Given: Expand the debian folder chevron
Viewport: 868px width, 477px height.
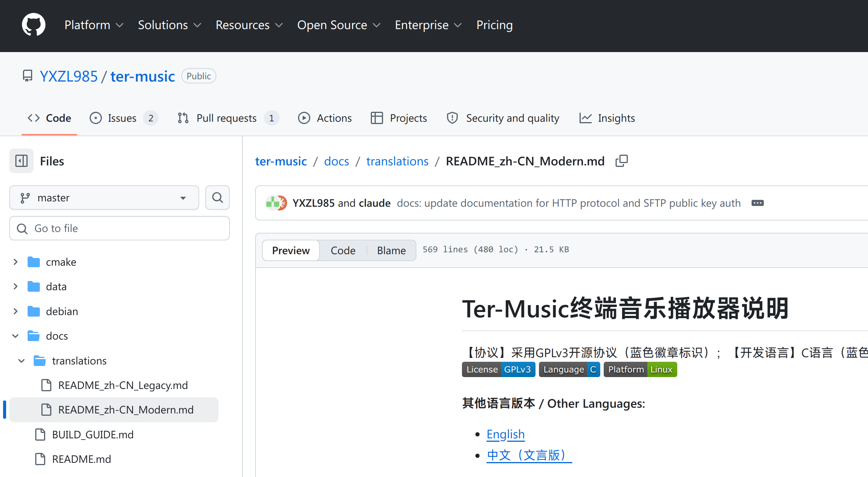Looking at the screenshot, I should pos(15,311).
